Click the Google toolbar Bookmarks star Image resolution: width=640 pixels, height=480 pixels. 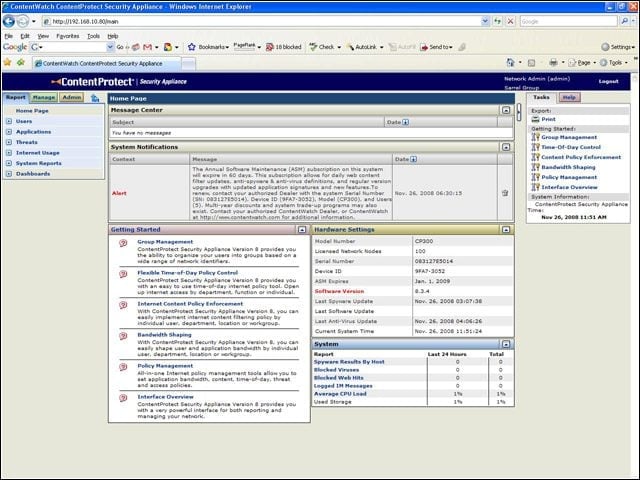[191, 47]
